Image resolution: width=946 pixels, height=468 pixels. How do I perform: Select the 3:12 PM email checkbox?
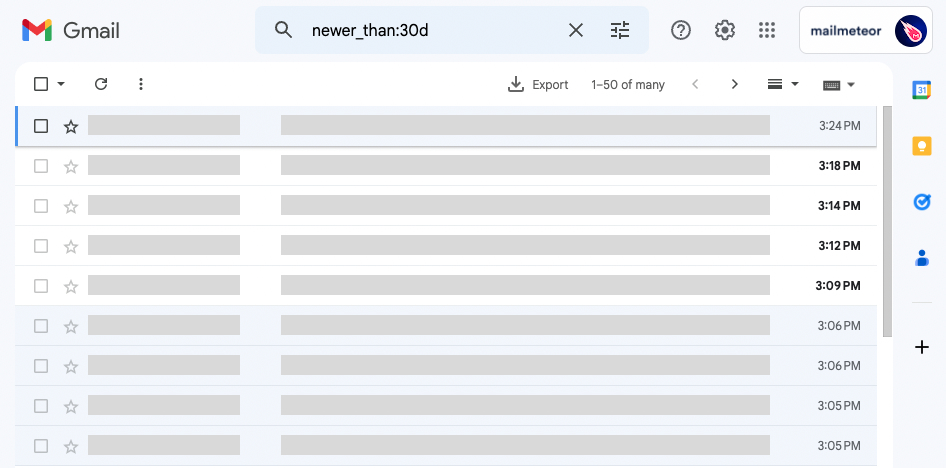[x=41, y=246]
